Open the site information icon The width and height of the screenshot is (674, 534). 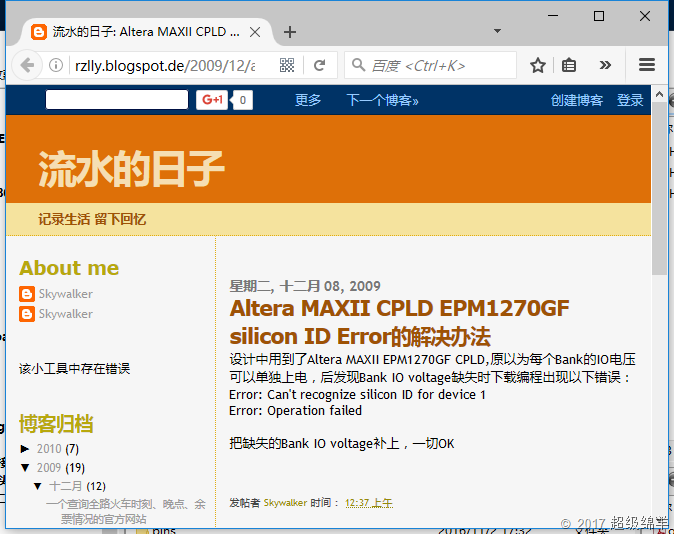click(57, 65)
